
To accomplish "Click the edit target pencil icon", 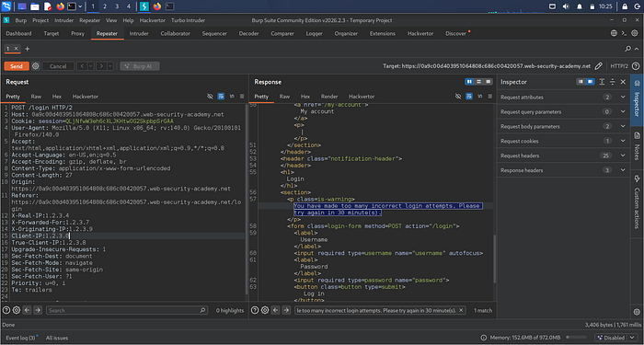I will [599, 66].
